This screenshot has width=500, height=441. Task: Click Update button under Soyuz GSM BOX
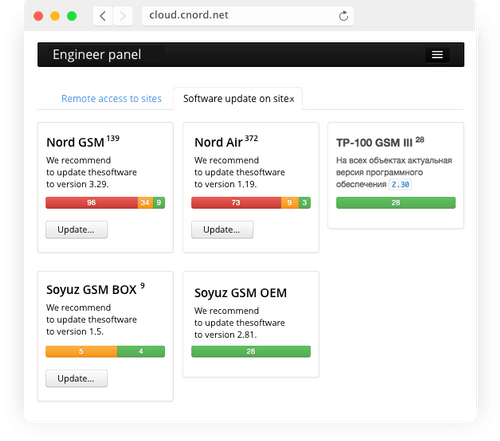(76, 378)
